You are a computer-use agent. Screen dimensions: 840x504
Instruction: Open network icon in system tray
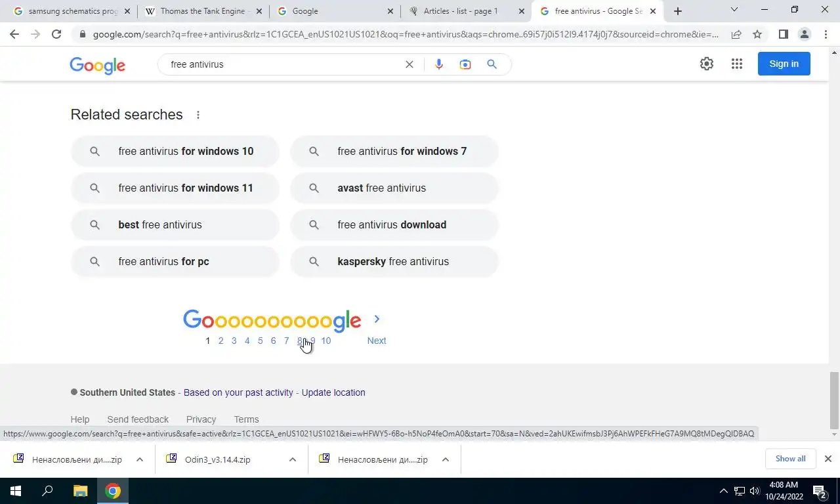[740, 491]
